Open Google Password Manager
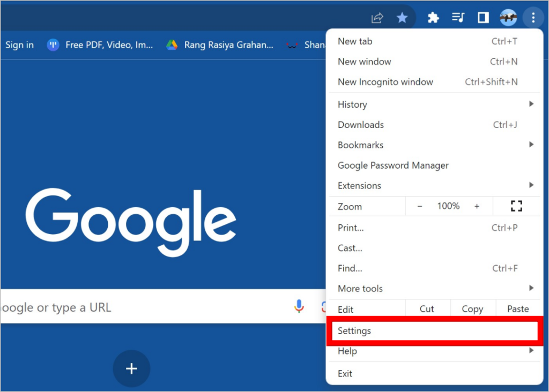Image resolution: width=549 pixels, height=392 pixels. point(434,165)
